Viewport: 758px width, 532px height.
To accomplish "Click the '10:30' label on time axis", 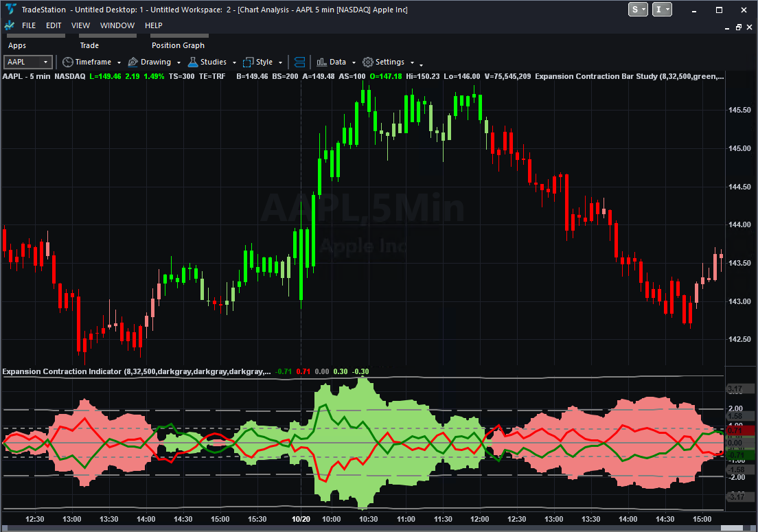I will [x=369, y=519].
